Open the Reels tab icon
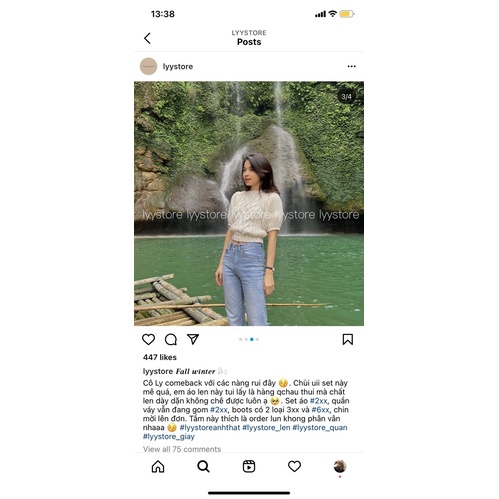Image resolution: width=499 pixels, height=499 pixels. 249,466
